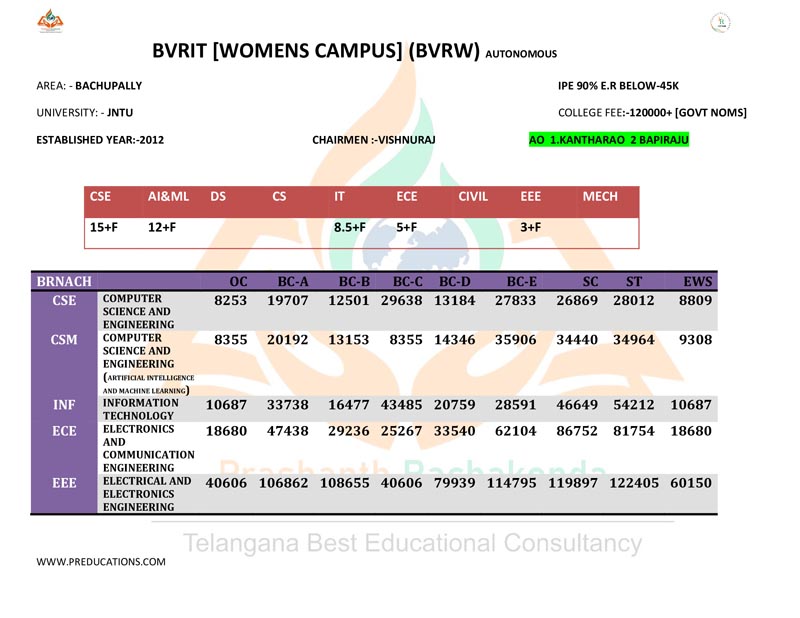Click the EEE row ST value '122405'
Image resolution: width=800 pixels, height=618 pixels.
[634, 483]
